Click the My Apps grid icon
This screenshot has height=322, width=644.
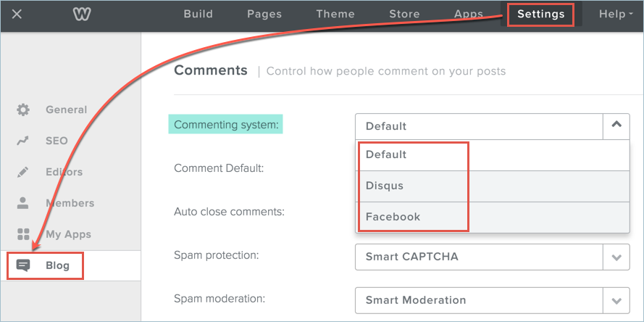[23, 234]
